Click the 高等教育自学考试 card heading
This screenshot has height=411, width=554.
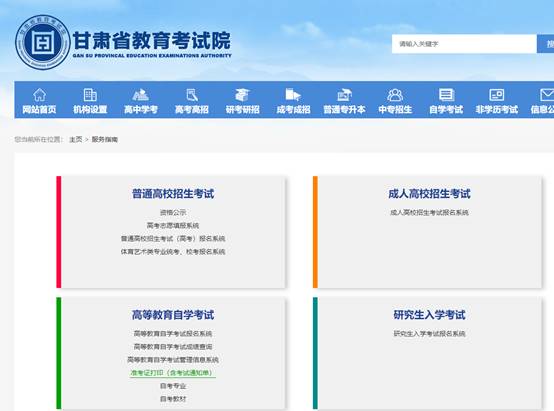pyautogui.click(x=173, y=315)
